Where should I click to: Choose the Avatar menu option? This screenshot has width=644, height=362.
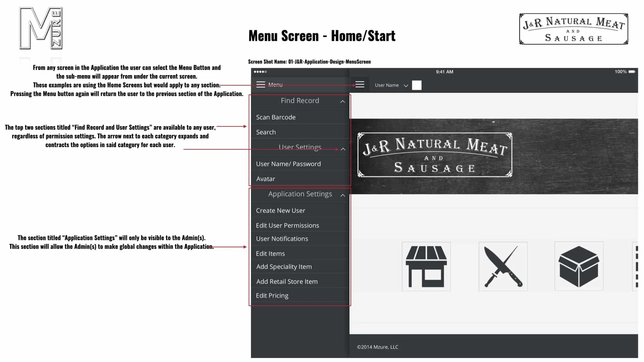coord(266,179)
